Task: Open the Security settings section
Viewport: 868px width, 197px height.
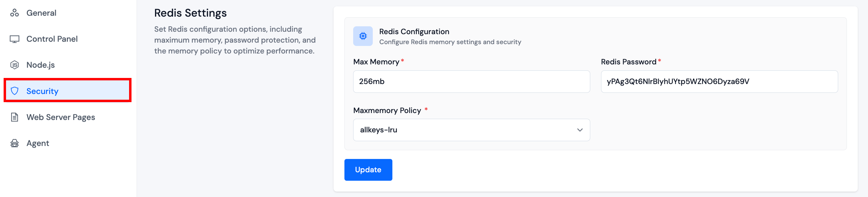Action: coord(43,91)
